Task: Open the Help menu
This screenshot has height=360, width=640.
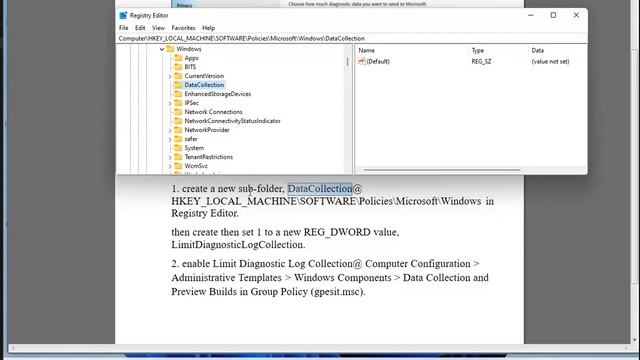Action: (x=209, y=28)
